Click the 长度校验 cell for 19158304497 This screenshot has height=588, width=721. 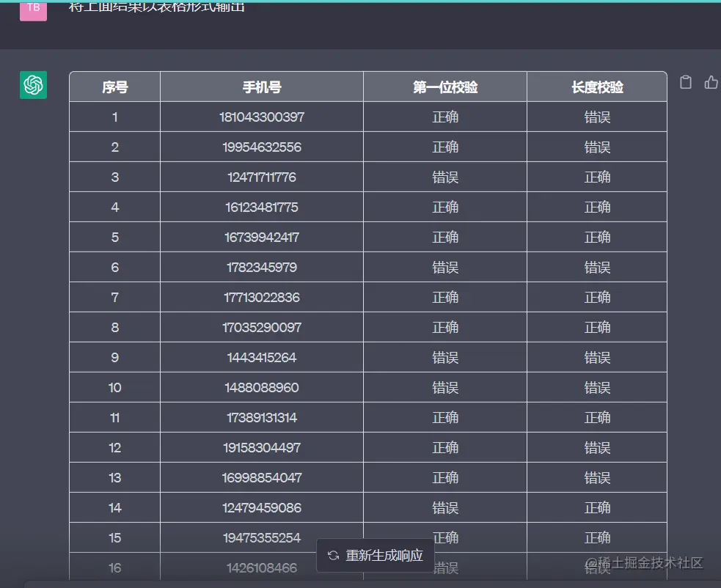pyautogui.click(x=597, y=448)
